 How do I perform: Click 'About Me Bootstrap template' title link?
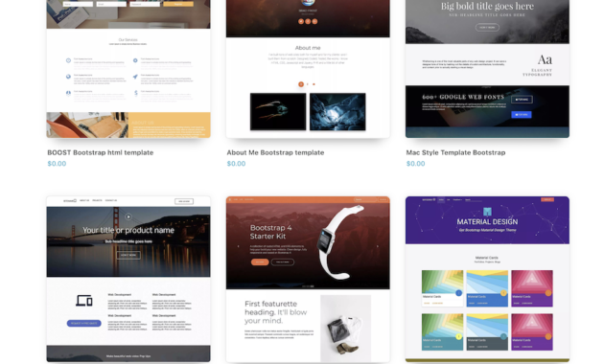click(x=275, y=152)
